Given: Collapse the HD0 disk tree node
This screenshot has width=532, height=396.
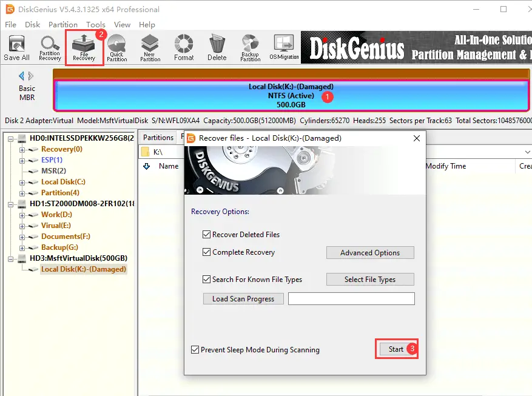Looking at the screenshot, I should click(x=11, y=139).
